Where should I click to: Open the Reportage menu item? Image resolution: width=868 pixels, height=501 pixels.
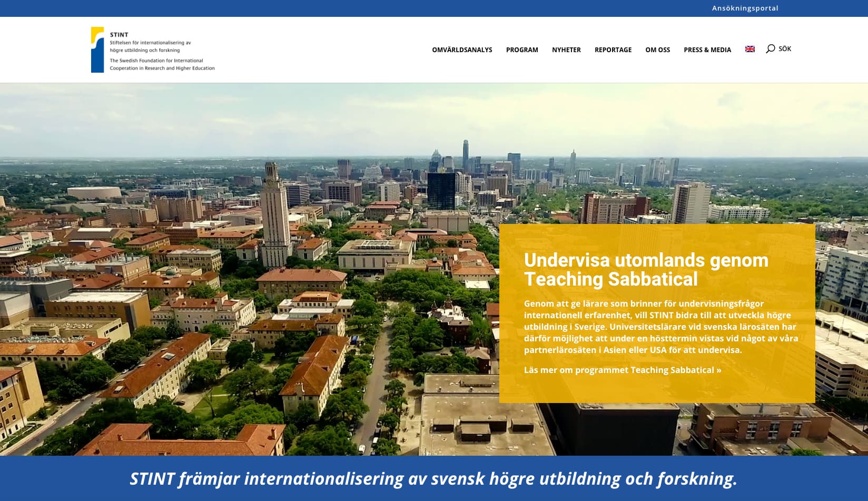pyautogui.click(x=613, y=50)
